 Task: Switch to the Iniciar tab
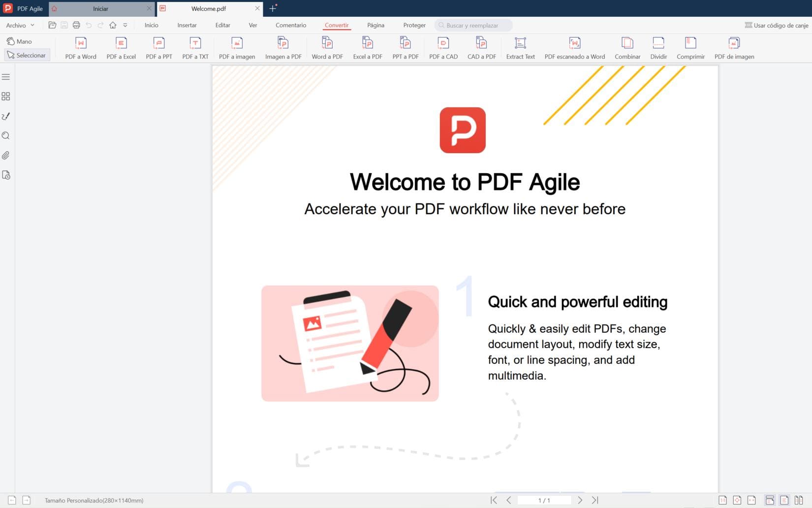point(100,8)
